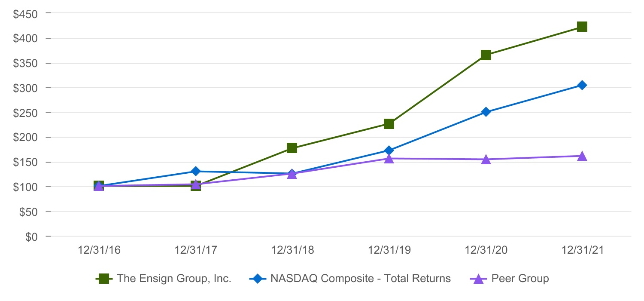Click purple triangle legend swatch for Peer Group
This screenshot has width=644, height=301.
click(x=478, y=279)
